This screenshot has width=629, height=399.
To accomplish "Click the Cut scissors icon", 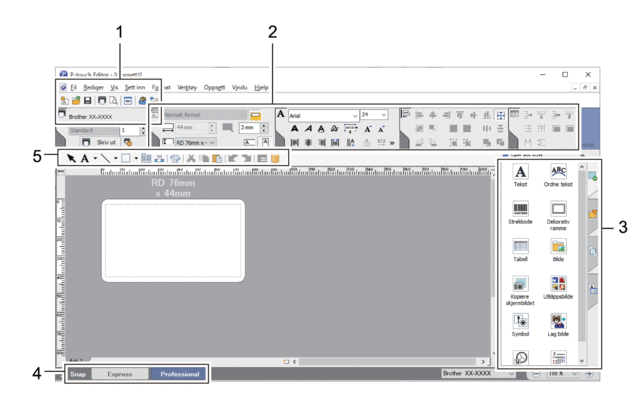I will click(x=191, y=158).
